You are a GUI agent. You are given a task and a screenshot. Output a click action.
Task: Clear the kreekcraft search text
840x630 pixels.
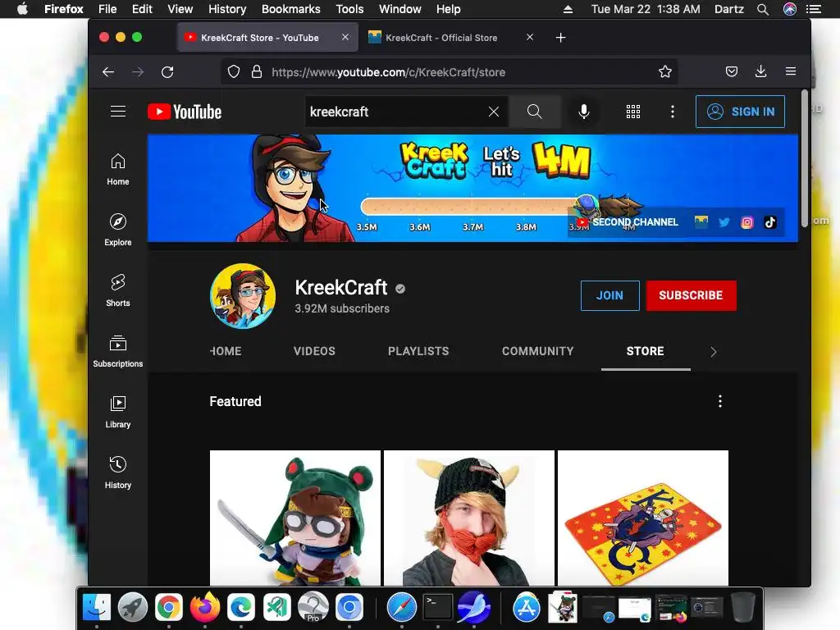pos(493,112)
